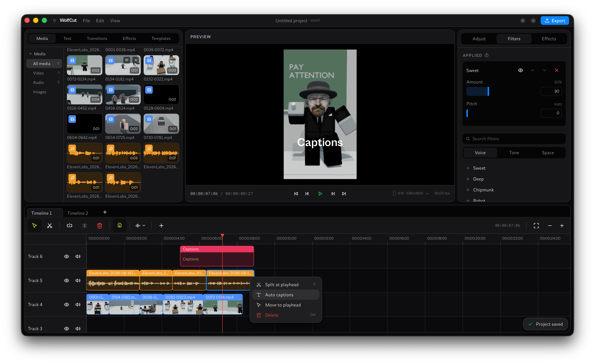Step to next frame in preview
This screenshot has width=595, height=364.
pos(333,194)
